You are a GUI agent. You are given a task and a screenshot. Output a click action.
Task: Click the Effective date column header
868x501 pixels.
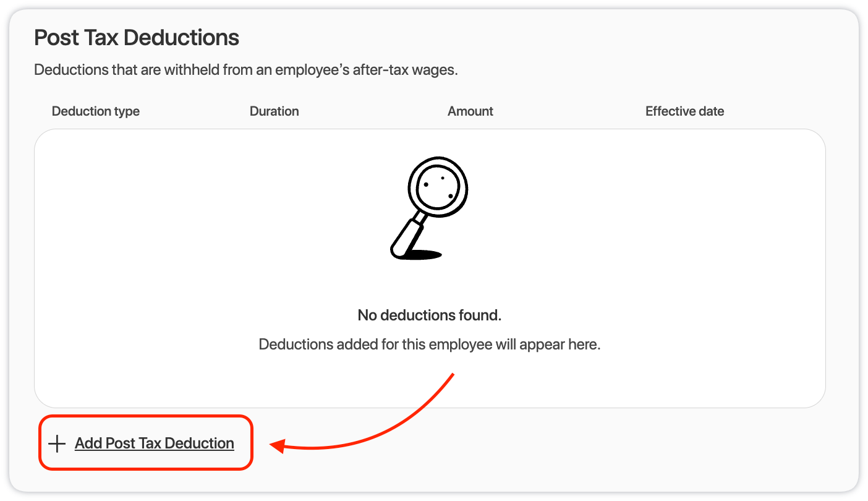pyautogui.click(x=685, y=111)
